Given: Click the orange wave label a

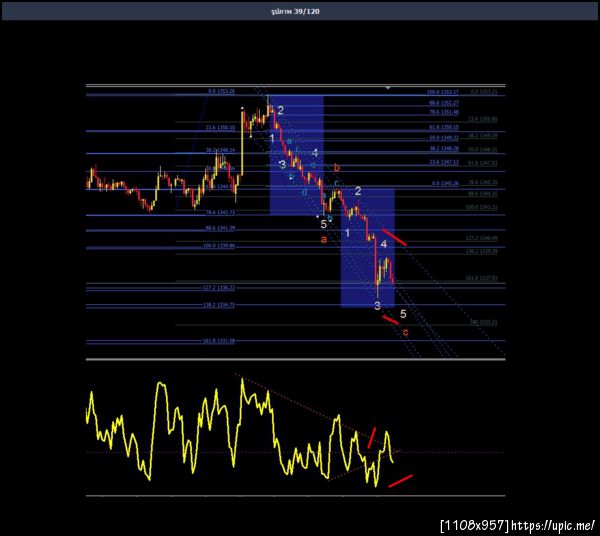Looking at the screenshot, I should [x=324, y=239].
